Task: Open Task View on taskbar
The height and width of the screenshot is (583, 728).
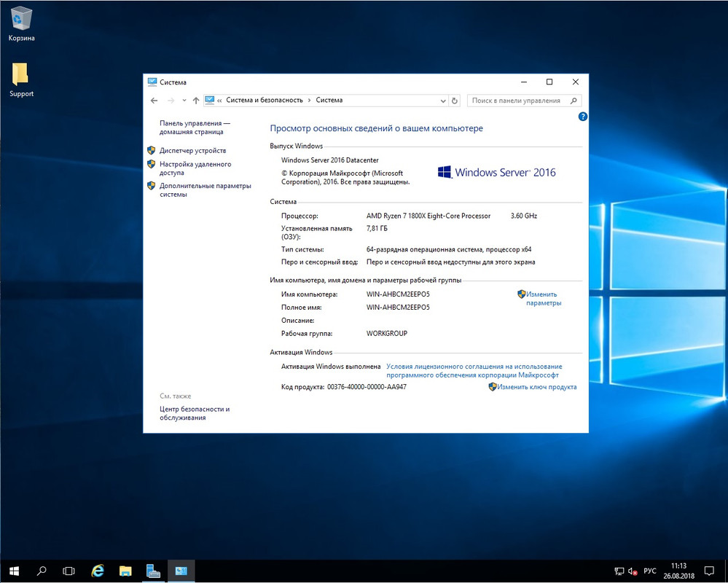Action: tap(69, 571)
